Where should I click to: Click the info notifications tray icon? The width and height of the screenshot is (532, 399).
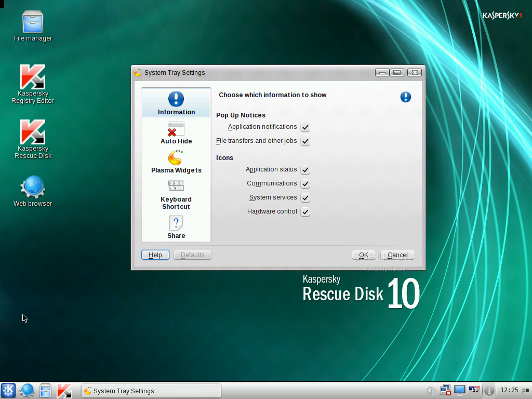click(x=489, y=391)
